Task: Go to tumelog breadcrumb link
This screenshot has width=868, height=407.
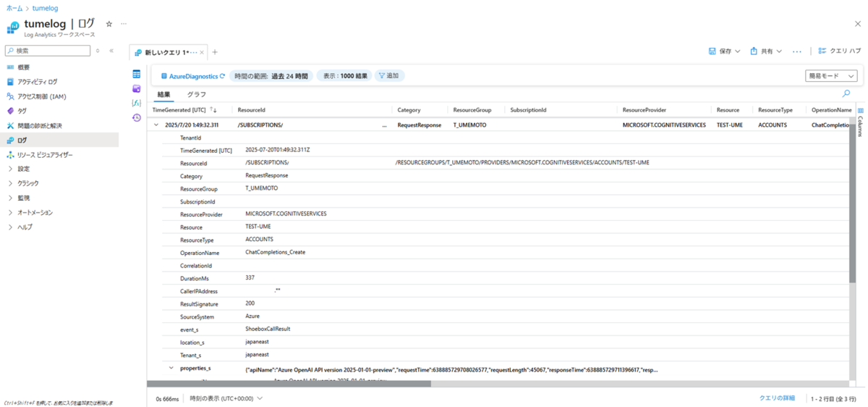Action: (x=46, y=8)
